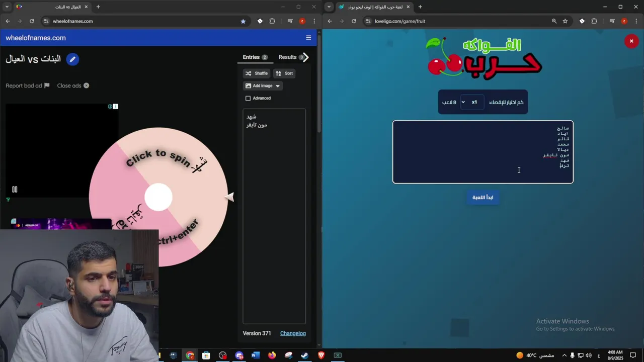Image resolution: width=644 pixels, height=362 pixels.
Task: Show hidden system tray icons
Action: 564,355
